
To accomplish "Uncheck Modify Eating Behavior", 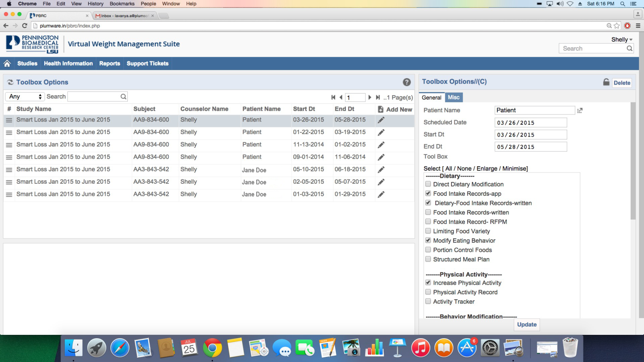I will tap(428, 240).
